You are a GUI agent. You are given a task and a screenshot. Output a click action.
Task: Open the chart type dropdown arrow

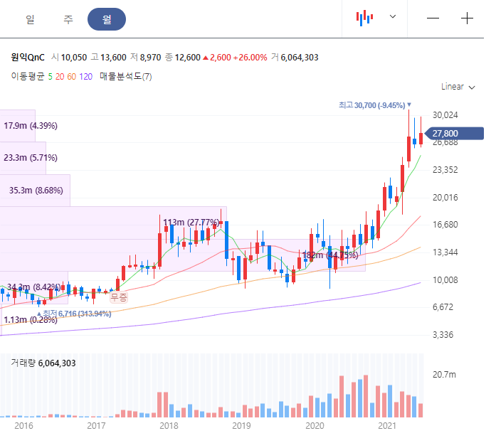393,16
